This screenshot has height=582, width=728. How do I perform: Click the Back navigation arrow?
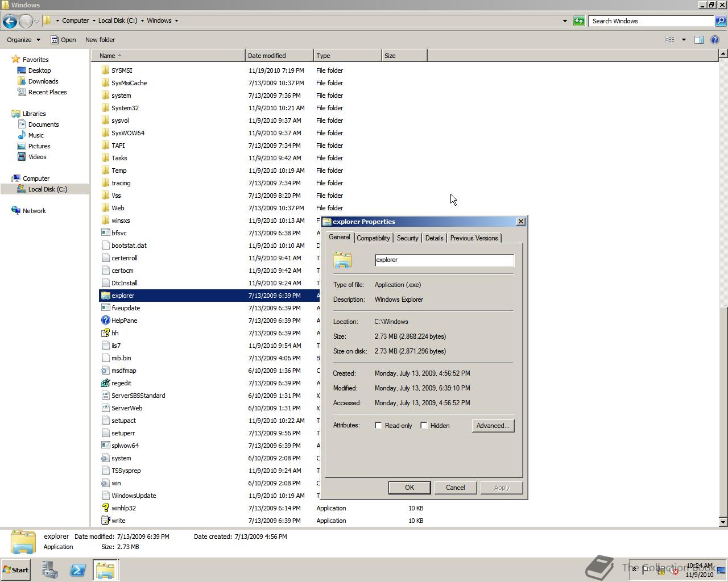click(x=10, y=22)
